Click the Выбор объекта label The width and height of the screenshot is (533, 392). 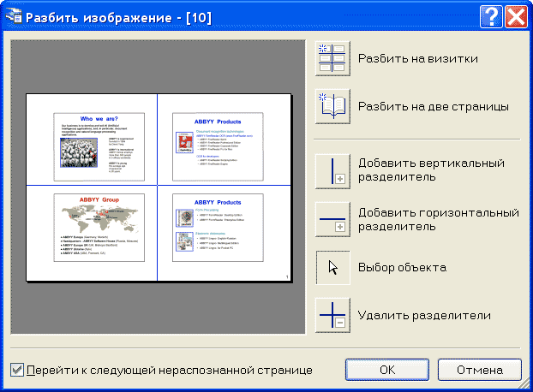[402, 267]
